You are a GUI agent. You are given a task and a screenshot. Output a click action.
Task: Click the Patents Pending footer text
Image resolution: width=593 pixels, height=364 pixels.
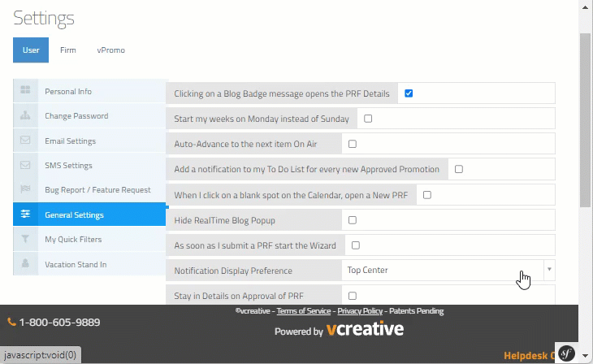coord(417,311)
